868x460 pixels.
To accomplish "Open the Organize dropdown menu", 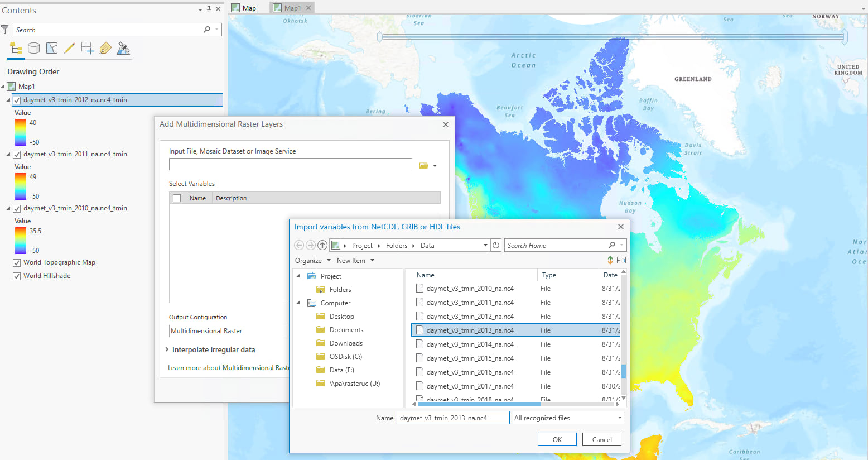I will [x=312, y=261].
